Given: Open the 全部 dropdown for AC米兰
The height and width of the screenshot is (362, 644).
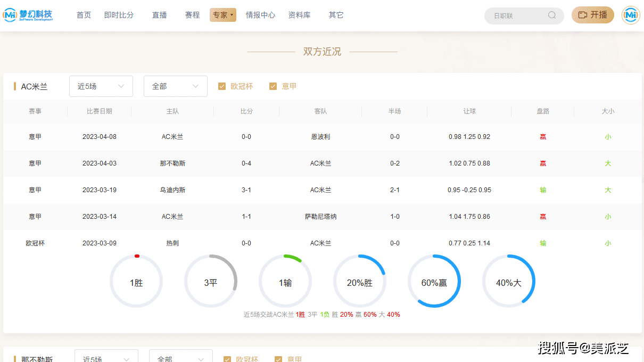Looking at the screenshot, I should (x=175, y=86).
